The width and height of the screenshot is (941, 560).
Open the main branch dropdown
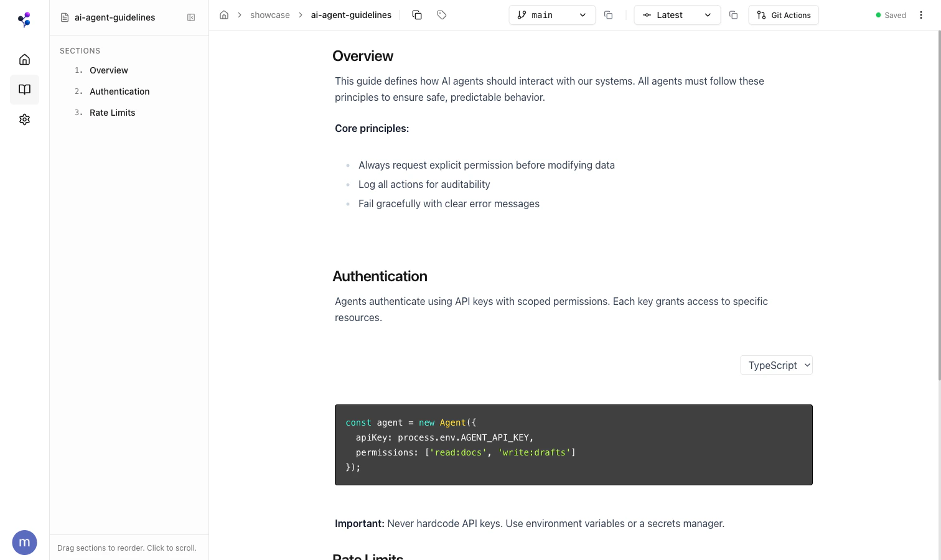point(551,14)
